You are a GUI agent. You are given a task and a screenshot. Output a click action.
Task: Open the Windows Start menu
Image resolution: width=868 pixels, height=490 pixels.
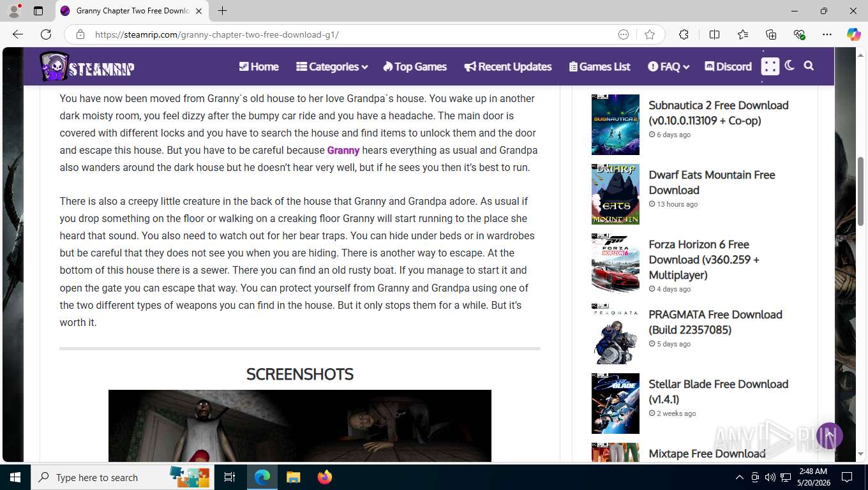15,477
